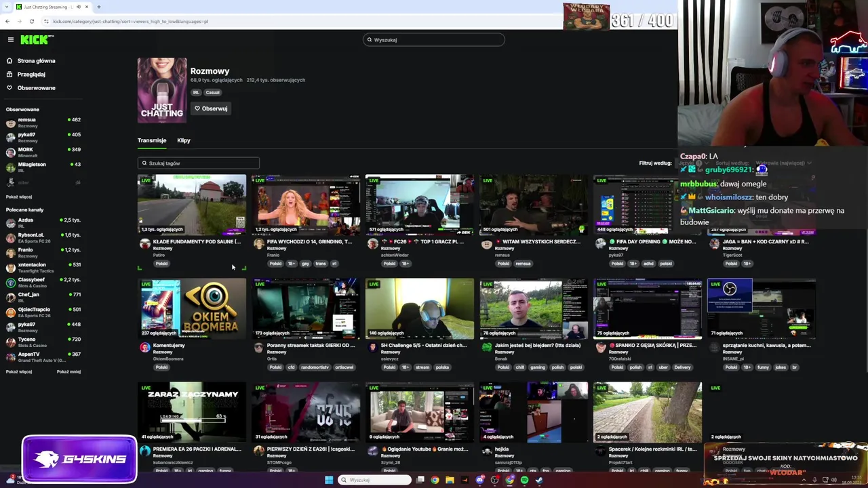Open the Windows Start button

click(x=329, y=480)
